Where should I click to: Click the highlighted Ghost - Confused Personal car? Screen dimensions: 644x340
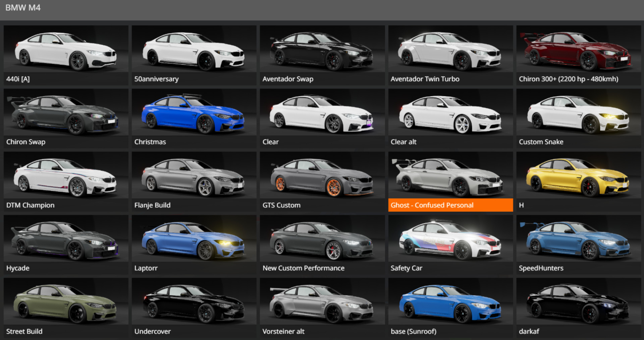[x=450, y=182]
